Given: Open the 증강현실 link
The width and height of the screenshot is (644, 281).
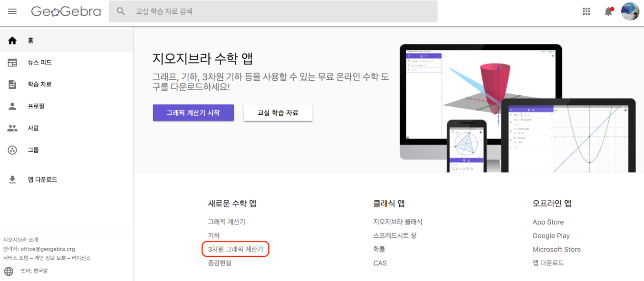Looking at the screenshot, I should [x=220, y=263].
